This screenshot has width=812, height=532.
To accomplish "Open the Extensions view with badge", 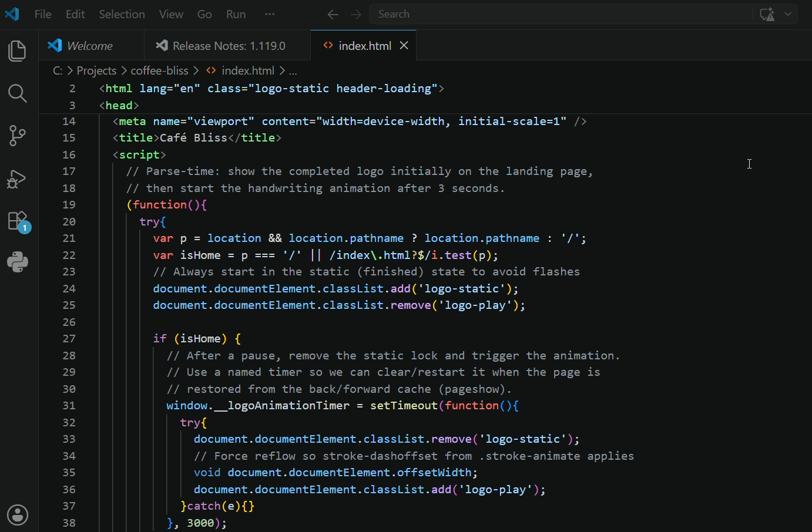I will tap(19, 222).
